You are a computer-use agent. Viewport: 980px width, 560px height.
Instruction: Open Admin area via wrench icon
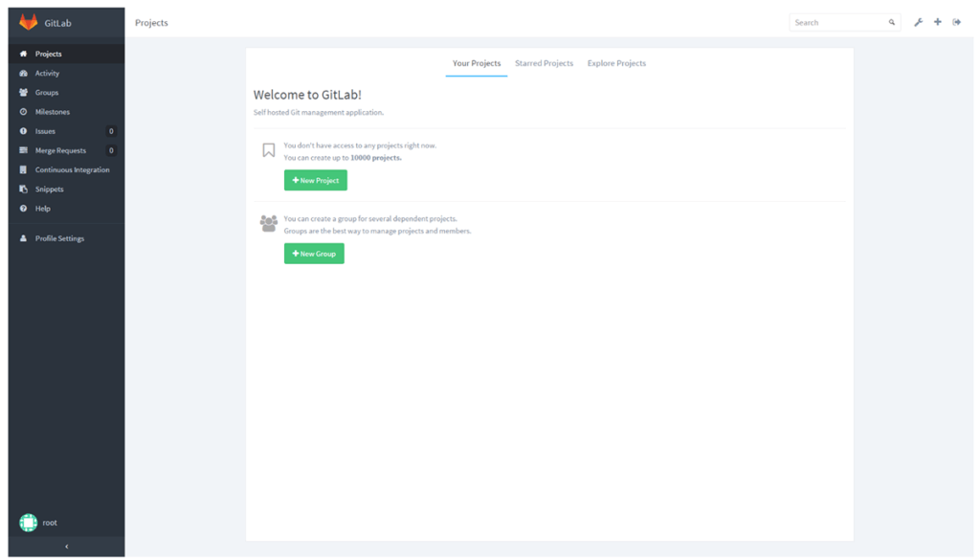tap(918, 23)
